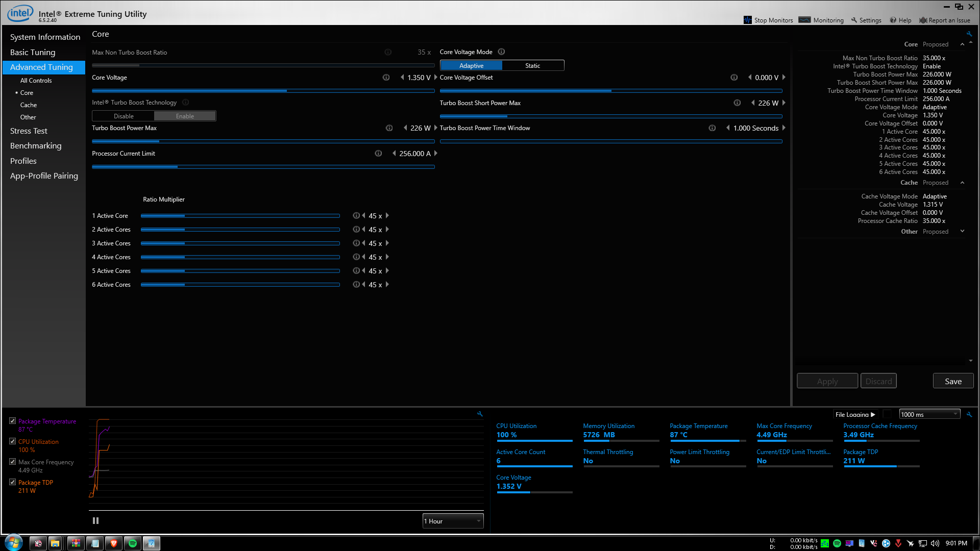
Task: Open the 1 Hour time range dropdown
Action: tap(453, 521)
